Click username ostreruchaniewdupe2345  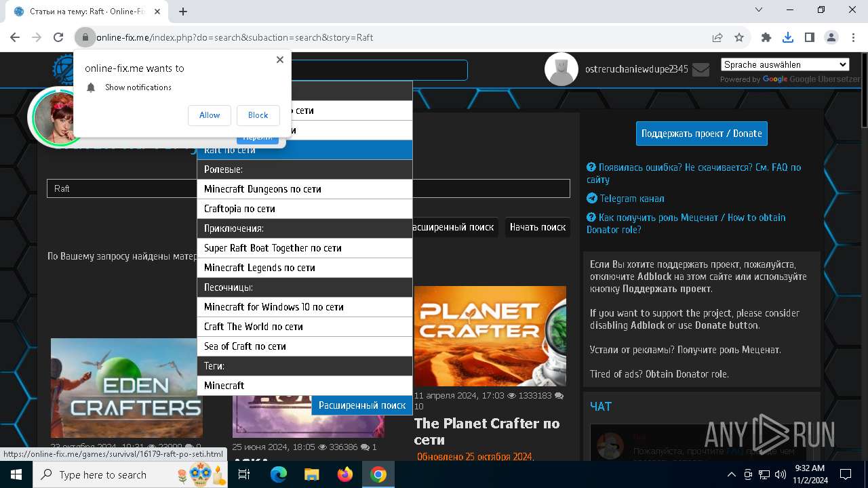tap(637, 69)
